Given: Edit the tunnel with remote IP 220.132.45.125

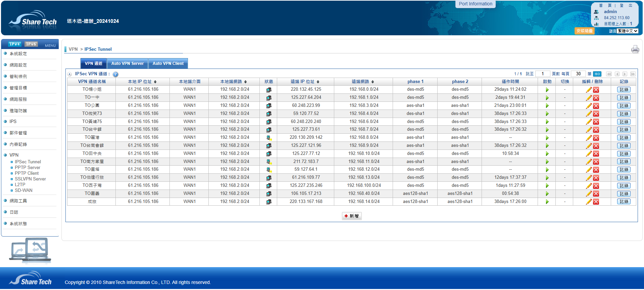Looking at the screenshot, I should pyautogui.click(x=589, y=90).
